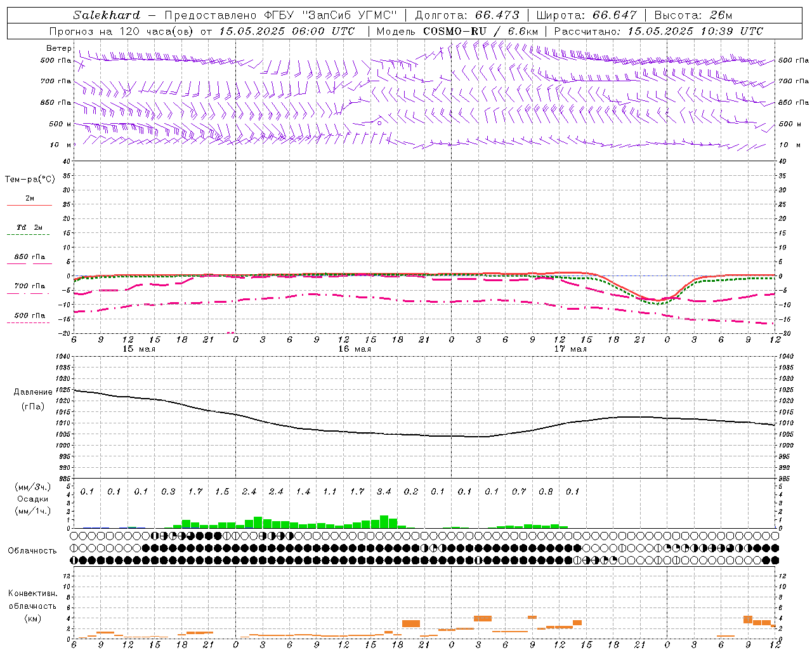Click "Рассчитано: 15.05.2025 10:39 UTC" text
The image size is (812, 650).
[658, 31]
